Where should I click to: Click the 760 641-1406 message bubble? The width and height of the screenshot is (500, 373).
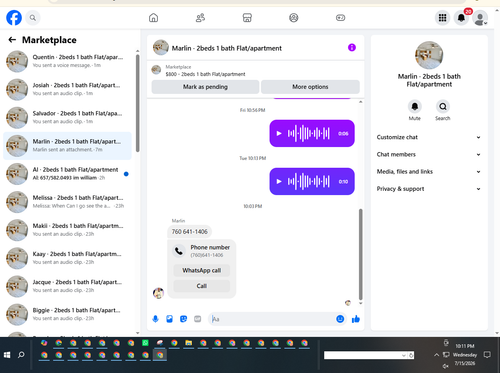[x=189, y=232]
